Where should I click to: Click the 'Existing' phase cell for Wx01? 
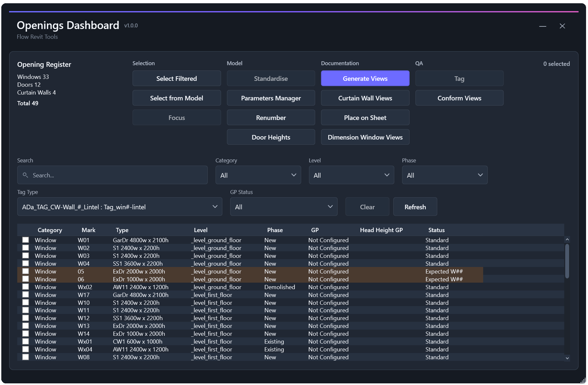point(274,341)
